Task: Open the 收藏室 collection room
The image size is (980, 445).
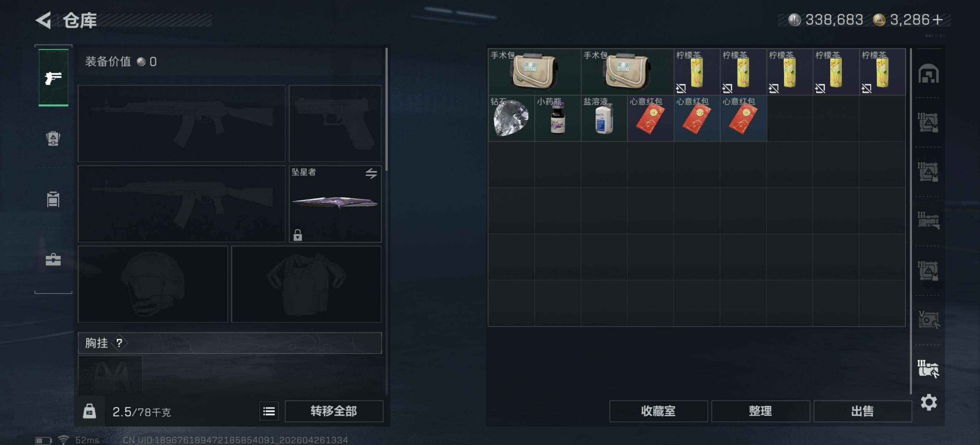Action: click(658, 411)
